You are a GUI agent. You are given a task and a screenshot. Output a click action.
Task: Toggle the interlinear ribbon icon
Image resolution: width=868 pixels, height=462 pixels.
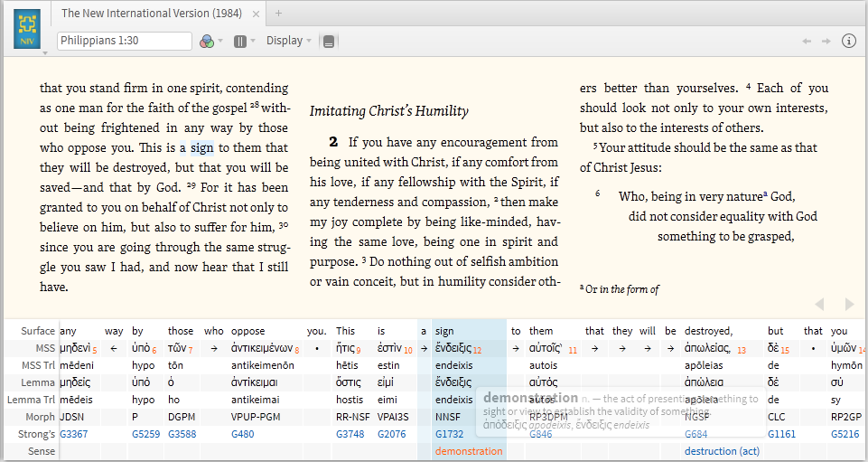pos(329,42)
